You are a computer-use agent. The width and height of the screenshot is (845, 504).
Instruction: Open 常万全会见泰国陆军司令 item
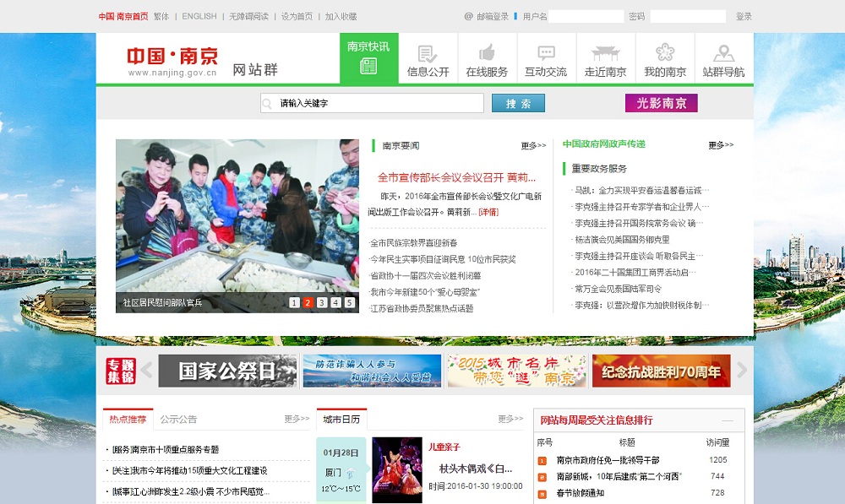coord(618,289)
